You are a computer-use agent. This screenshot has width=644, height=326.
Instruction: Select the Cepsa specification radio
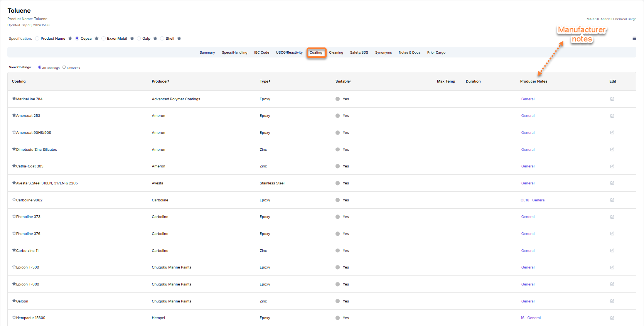tap(77, 39)
